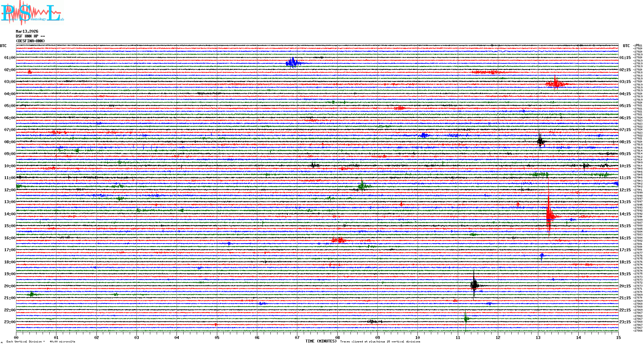Click the TIME (MINUTES) axis title
This screenshot has width=644, height=346.
(x=321, y=341)
